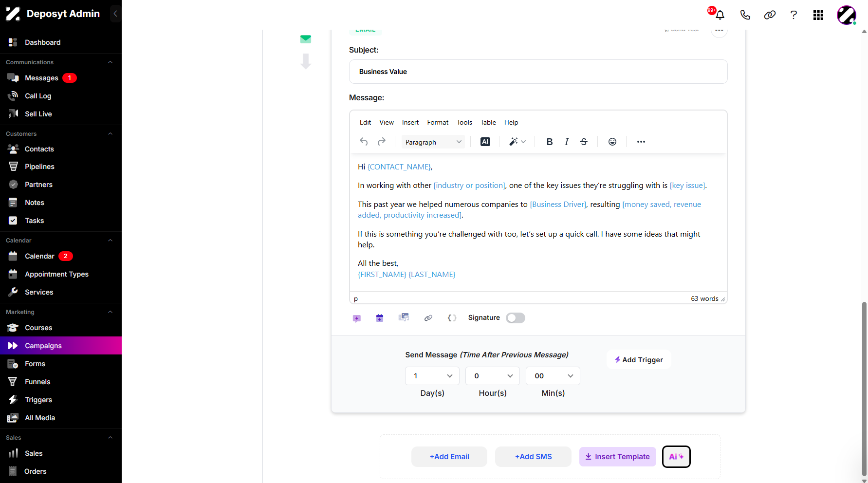The image size is (868, 483).
Task: Click the +Add SMS button
Action: pos(534,457)
